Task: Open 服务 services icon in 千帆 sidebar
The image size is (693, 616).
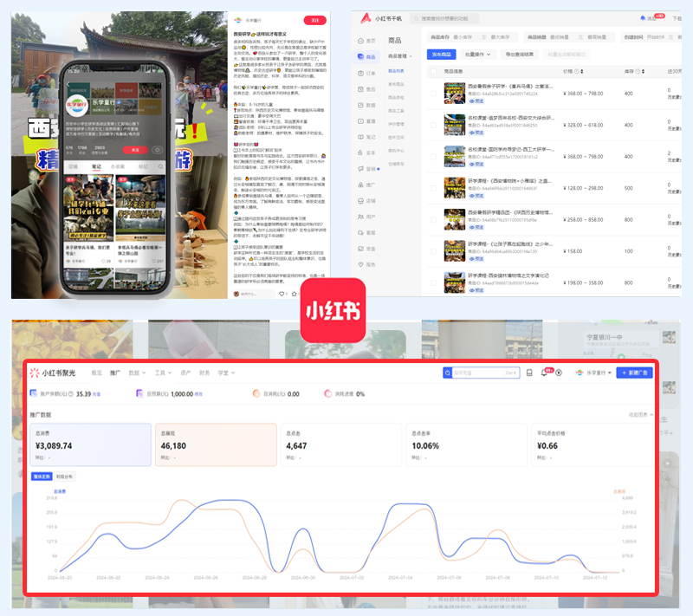Action: 360,265
